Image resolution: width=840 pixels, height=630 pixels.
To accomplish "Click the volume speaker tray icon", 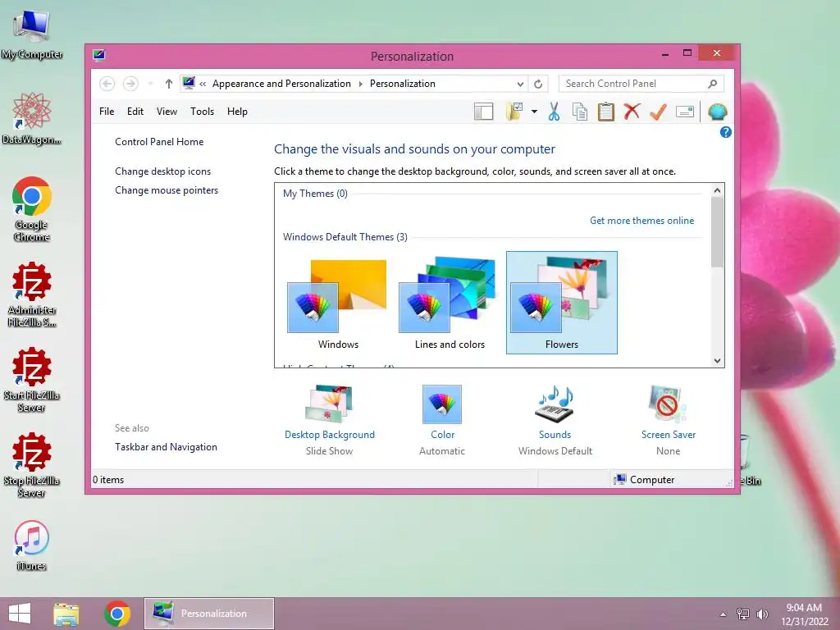I will 762,614.
